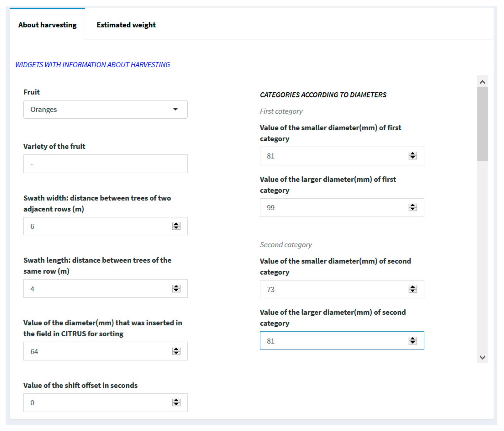Select the About harvesting tab
Screen dimensions: 504x431
pos(47,25)
